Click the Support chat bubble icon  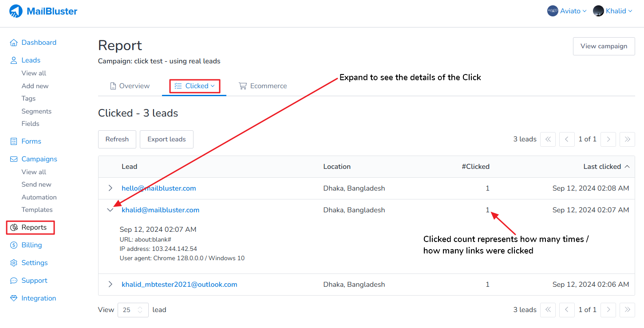pos(14,281)
